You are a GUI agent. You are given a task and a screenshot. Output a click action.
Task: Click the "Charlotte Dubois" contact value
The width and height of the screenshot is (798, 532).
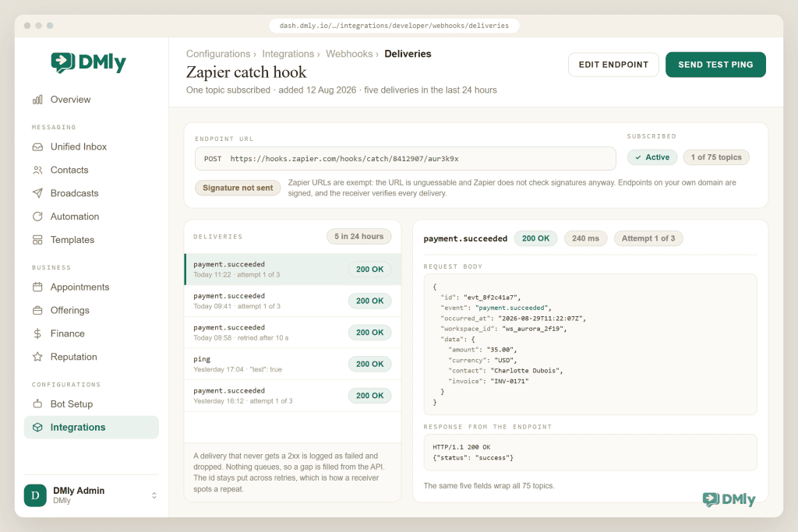[525, 371]
